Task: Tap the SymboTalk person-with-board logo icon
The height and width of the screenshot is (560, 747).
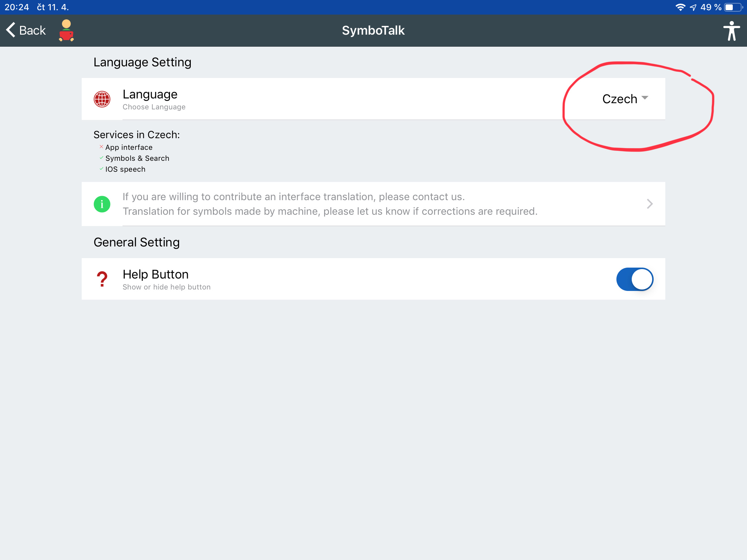Action: pyautogui.click(x=66, y=31)
